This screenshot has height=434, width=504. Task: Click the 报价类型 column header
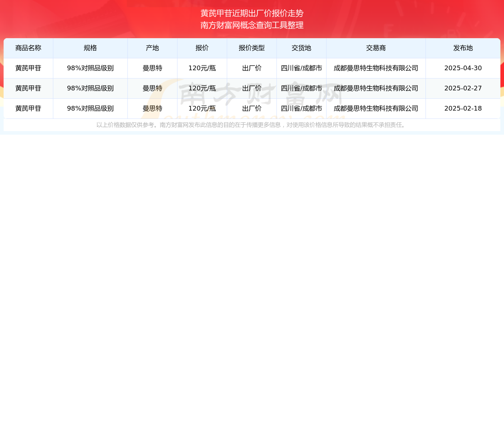[x=252, y=48]
